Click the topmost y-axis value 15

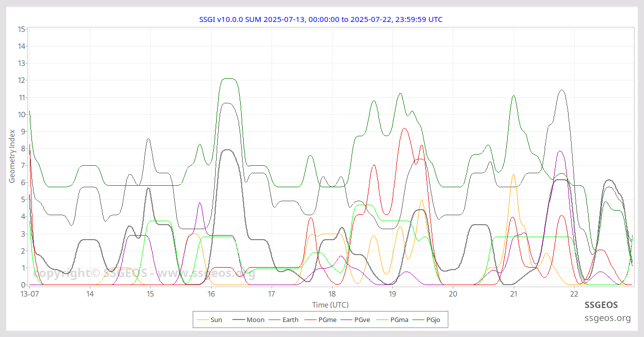pyautogui.click(x=21, y=29)
